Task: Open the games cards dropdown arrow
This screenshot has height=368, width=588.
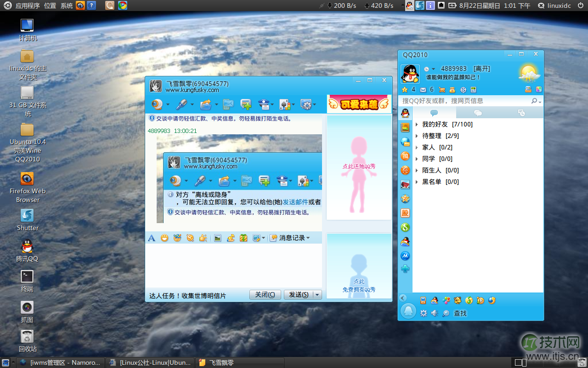Action: click(293, 105)
